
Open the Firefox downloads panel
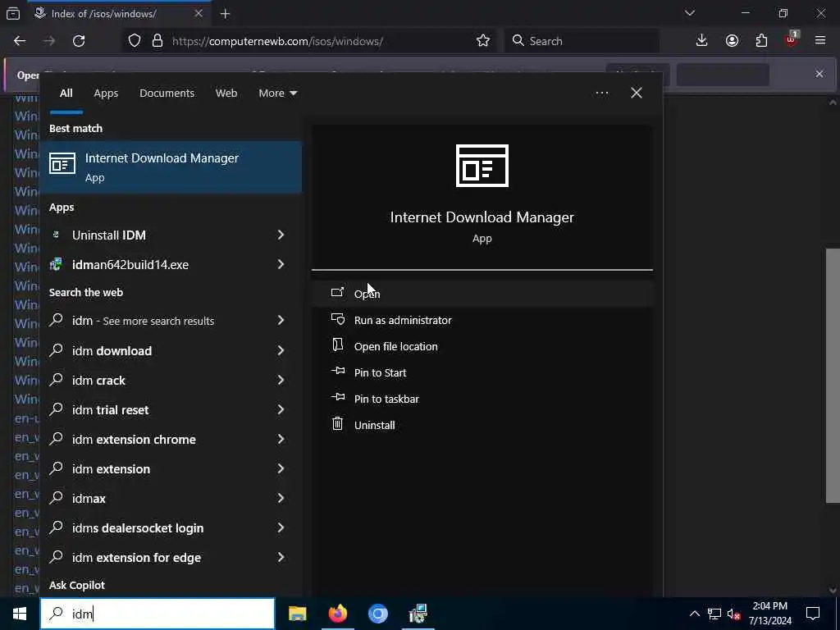(702, 41)
